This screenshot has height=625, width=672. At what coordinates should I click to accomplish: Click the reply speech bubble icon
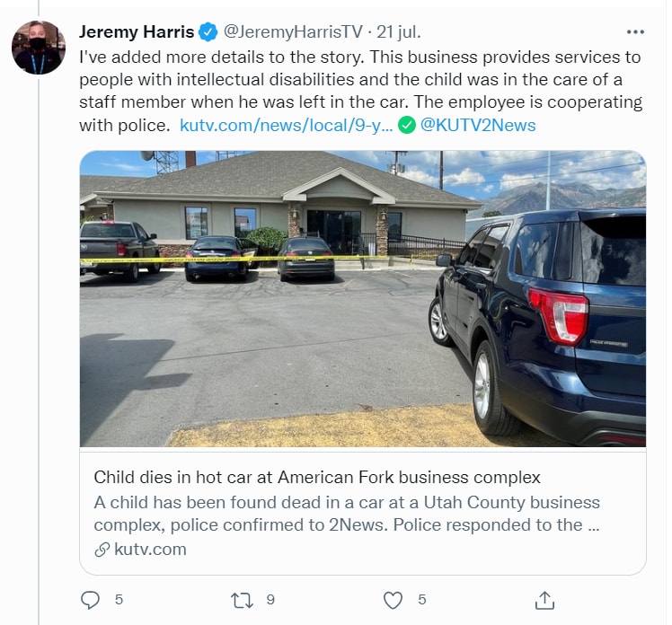(90, 599)
